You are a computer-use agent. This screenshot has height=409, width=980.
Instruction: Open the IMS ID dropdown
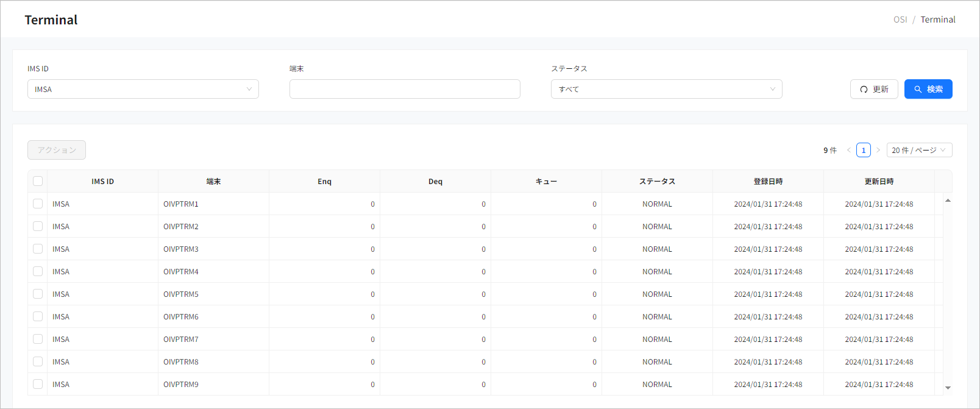click(x=143, y=89)
